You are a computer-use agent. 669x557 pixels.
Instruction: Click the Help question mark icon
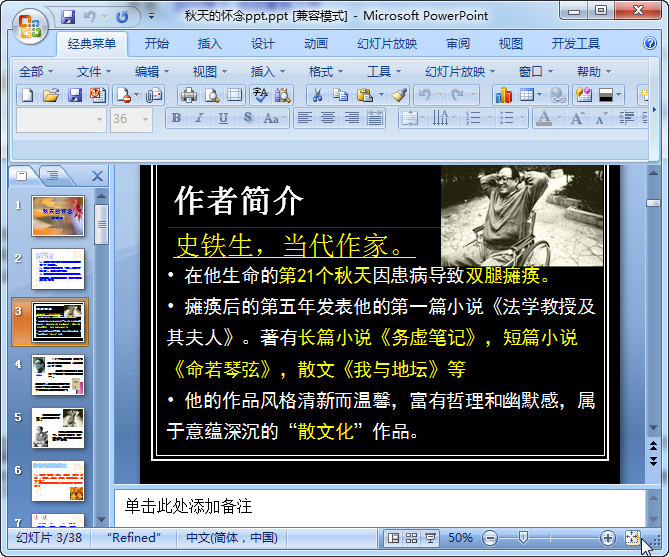[649, 43]
